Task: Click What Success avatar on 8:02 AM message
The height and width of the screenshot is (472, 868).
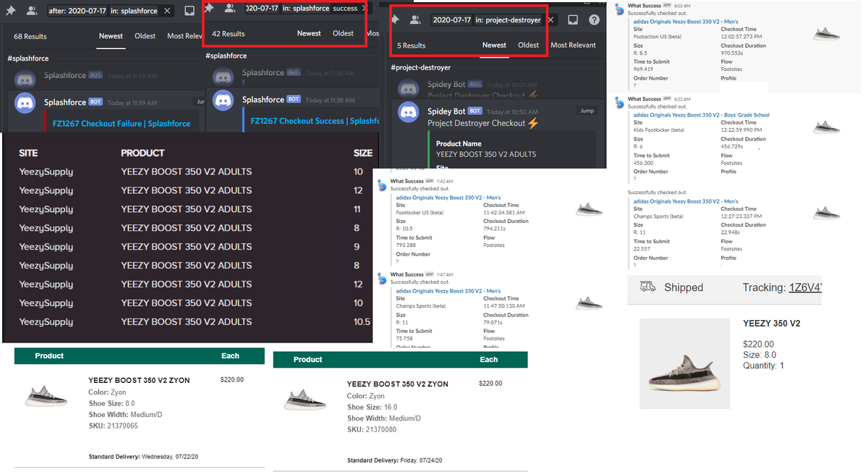Action: coord(619,9)
